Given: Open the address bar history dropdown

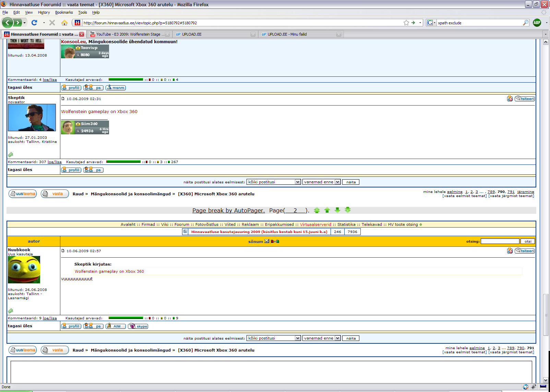Looking at the screenshot, I should coord(420,23).
